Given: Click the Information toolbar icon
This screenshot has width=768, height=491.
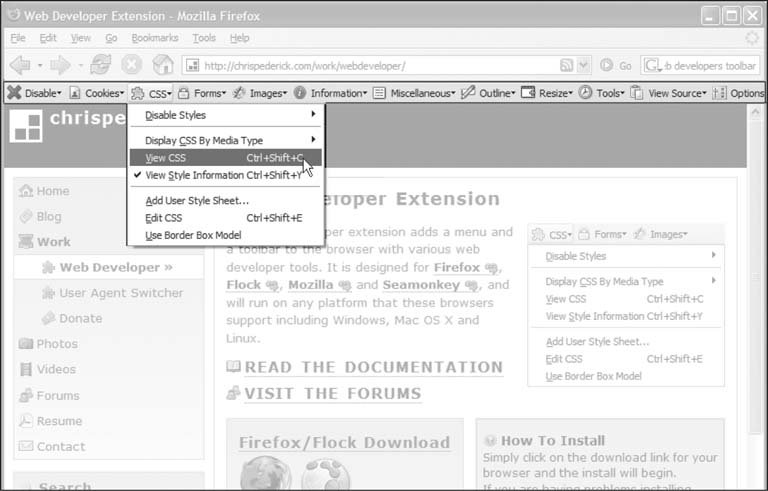Looking at the screenshot, I should (300, 93).
